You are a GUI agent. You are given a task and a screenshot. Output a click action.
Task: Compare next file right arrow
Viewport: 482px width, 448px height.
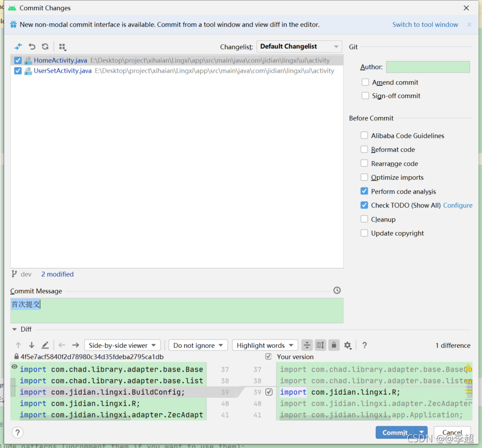click(76, 345)
